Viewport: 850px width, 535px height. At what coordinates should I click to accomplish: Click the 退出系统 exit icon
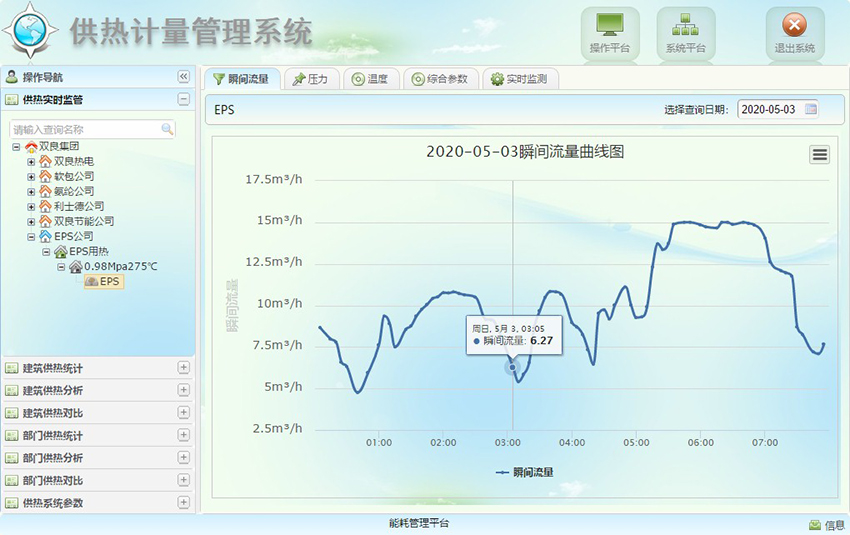click(794, 27)
